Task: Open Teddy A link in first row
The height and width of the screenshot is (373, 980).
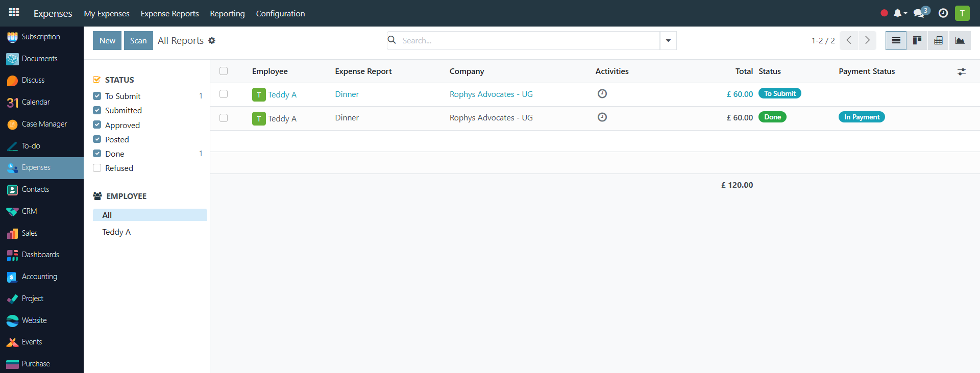Action: pyautogui.click(x=282, y=94)
